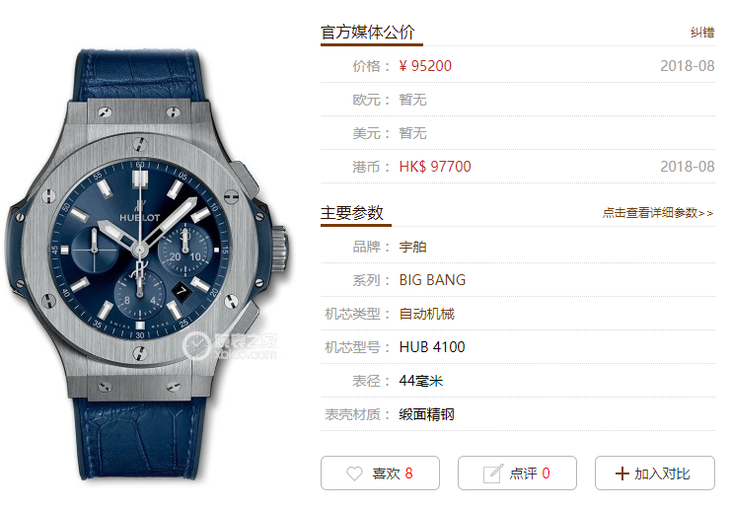Screen dimensions: 730x509
Task: Open 点击查看详细参数 details link
Action: tap(658, 213)
